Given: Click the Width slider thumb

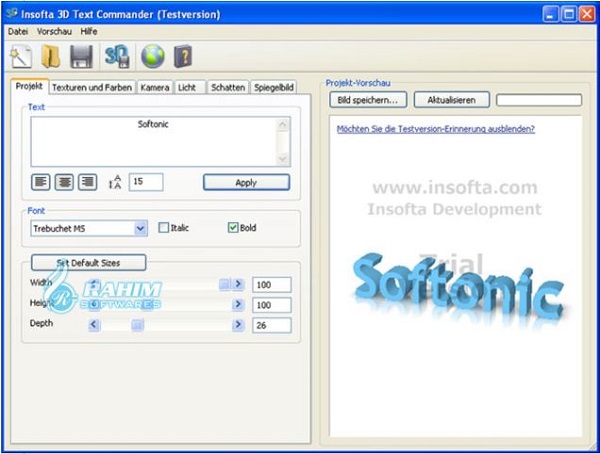Looking at the screenshot, I should point(225,284).
